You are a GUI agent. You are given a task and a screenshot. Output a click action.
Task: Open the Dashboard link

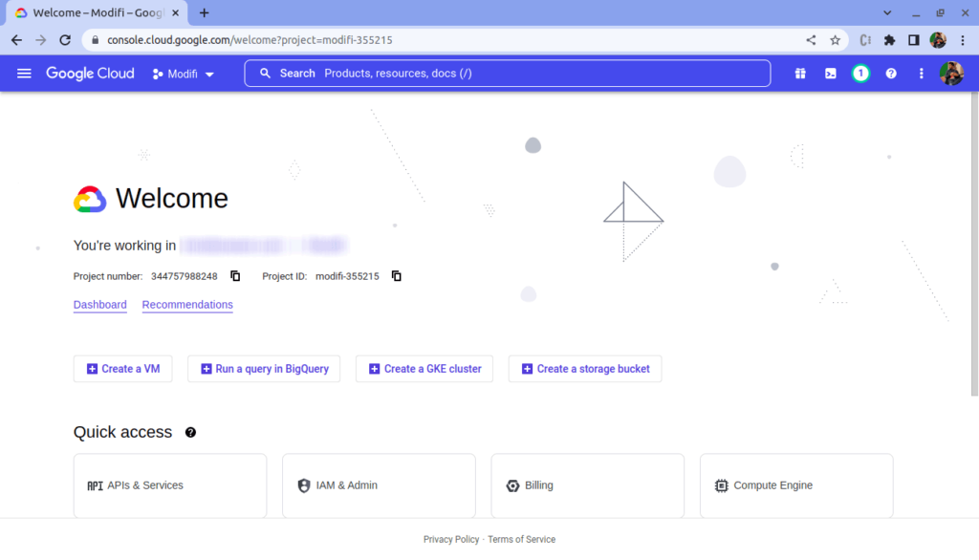(x=99, y=305)
